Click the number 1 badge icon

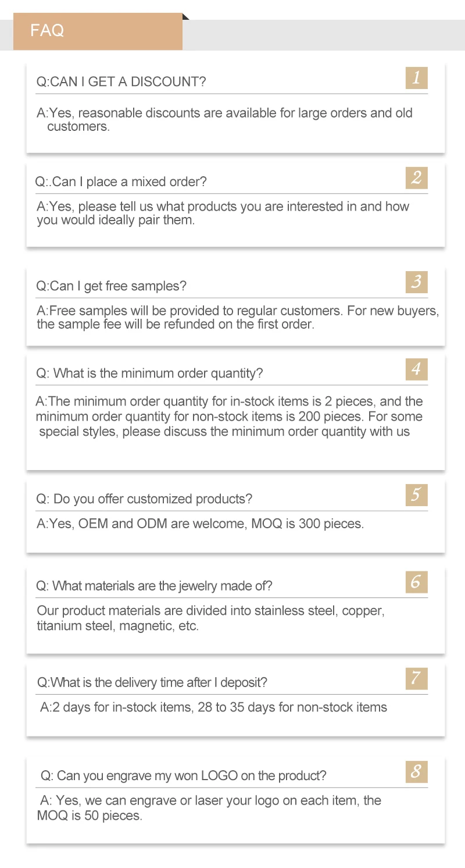pos(416,78)
